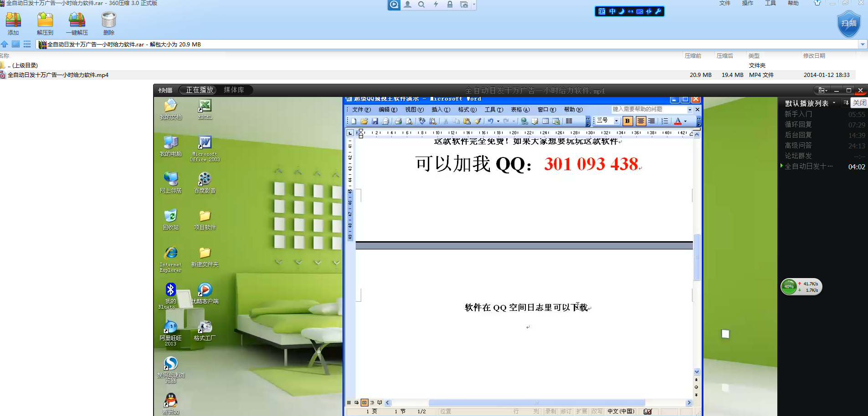The width and height of the screenshot is (868, 416).
Task: Select the Format Painter tool in Word
Action: point(477,121)
